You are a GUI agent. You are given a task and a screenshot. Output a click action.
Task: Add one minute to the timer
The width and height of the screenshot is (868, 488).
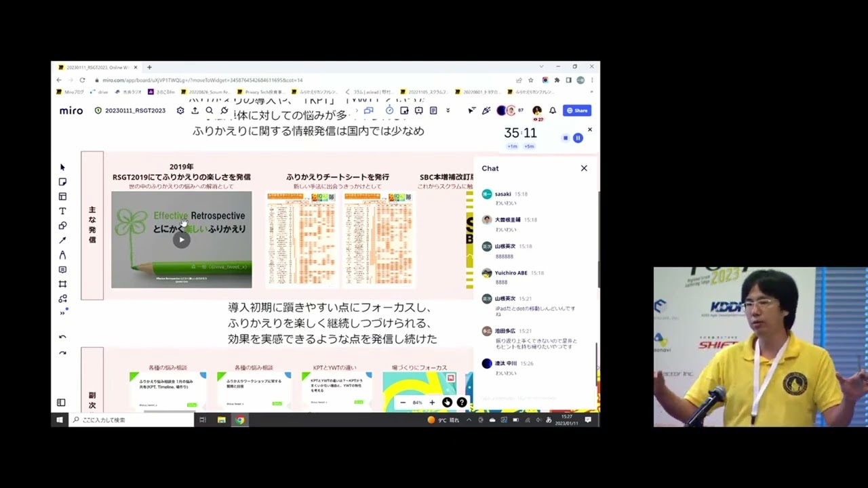pos(512,146)
